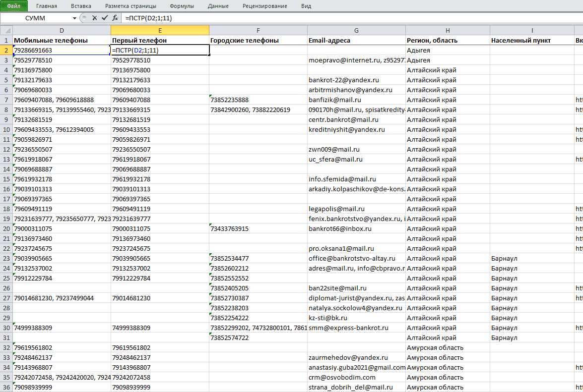Select city phone cell 73433763915
Viewport: 583px width, 392px height.
[x=258, y=228]
